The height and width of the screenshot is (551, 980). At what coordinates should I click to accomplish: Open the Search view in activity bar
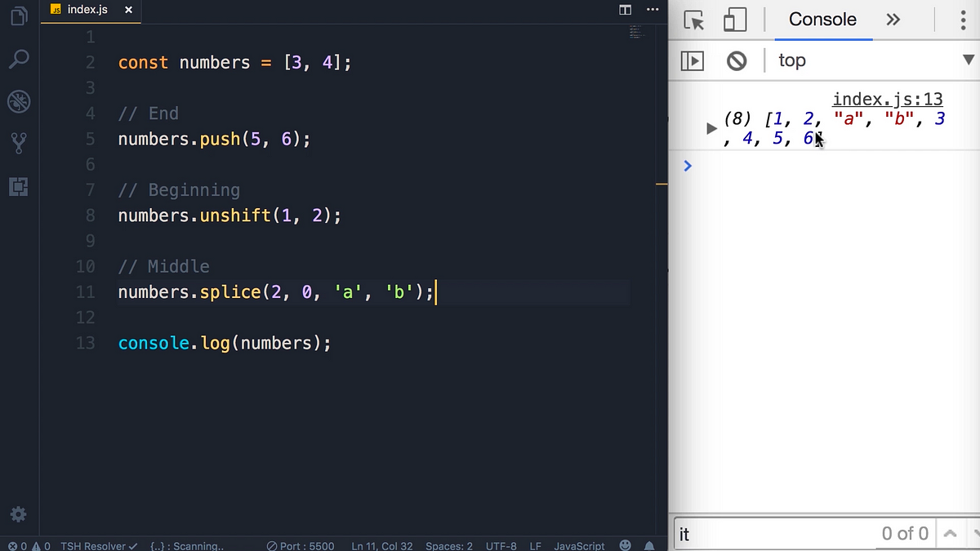[x=19, y=59]
